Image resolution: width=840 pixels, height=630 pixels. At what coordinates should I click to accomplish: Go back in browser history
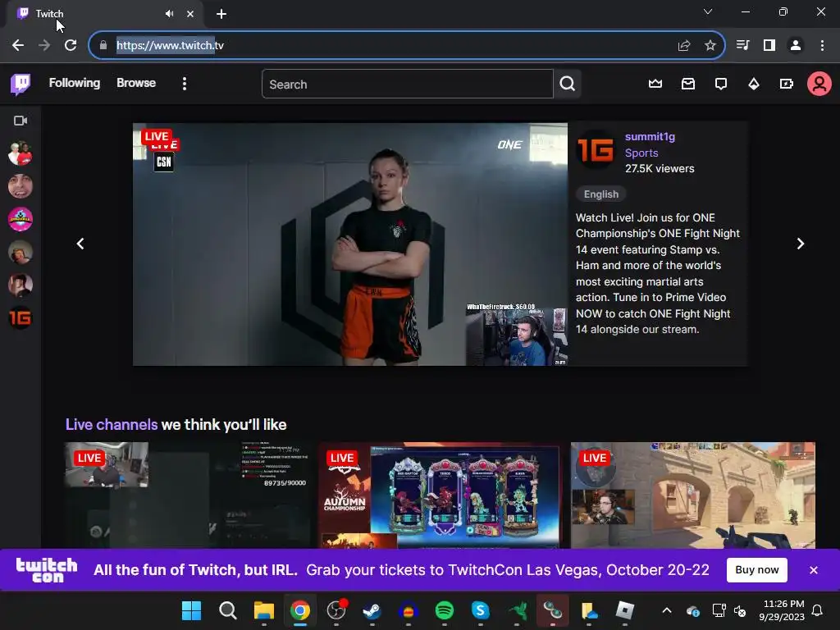click(18, 46)
